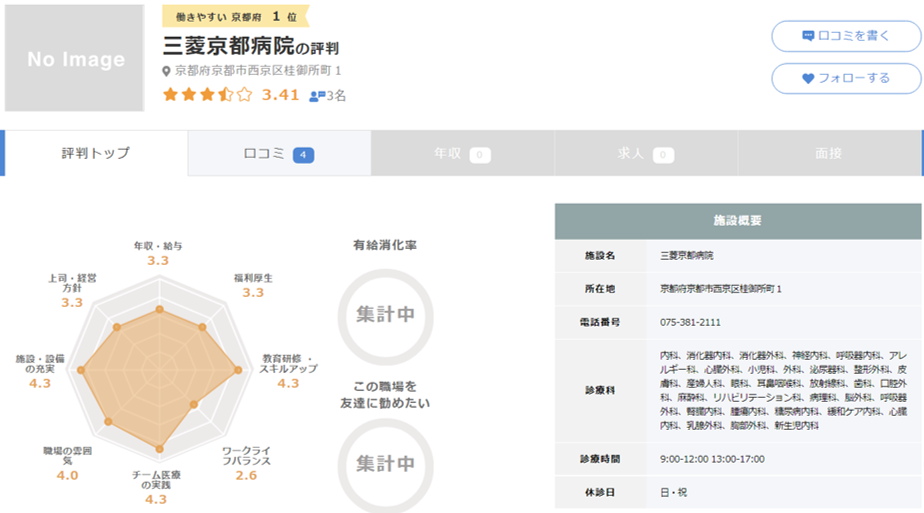The height and width of the screenshot is (513, 924).
Task: Click the speech bubble icon in 口コミを書く
Action: [808, 36]
